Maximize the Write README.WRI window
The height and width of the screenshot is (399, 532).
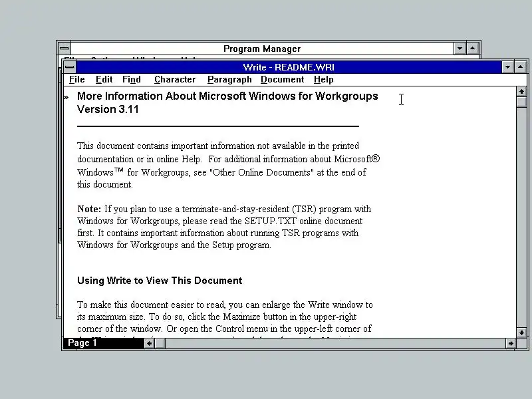(x=521, y=67)
